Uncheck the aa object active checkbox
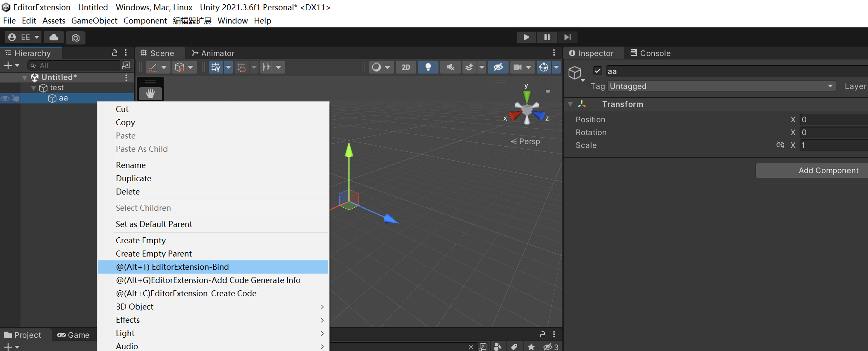 (x=597, y=71)
